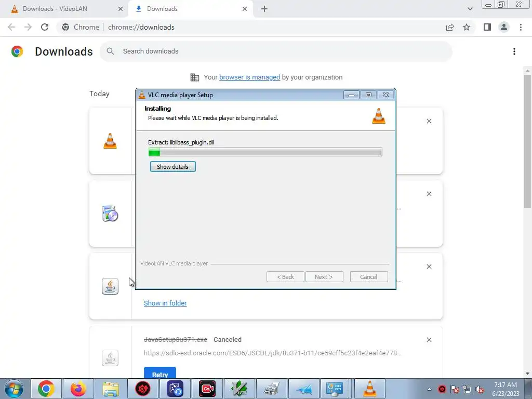This screenshot has width=532, height=399.
Task: Click the network tray icon
Action: click(x=467, y=389)
